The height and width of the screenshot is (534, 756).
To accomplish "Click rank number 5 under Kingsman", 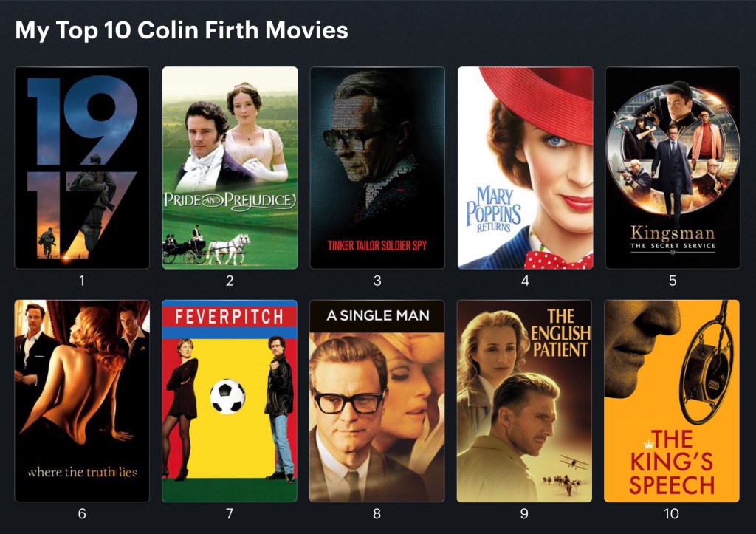I will click(x=673, y=280).
